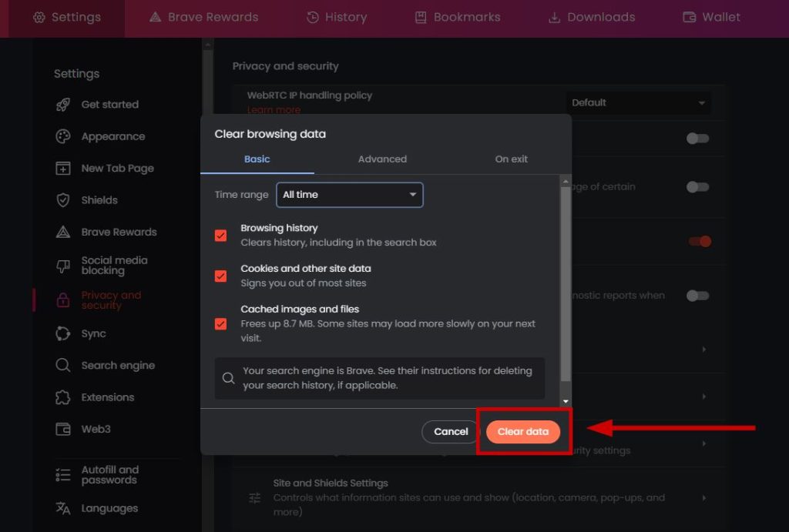Select the Shields icon in sidebar
Screen dimensions: 789x532
pos(63,200)
